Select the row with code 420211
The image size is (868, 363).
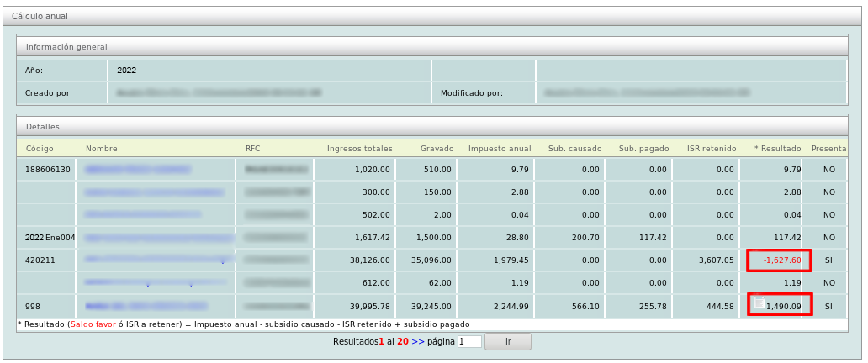tap(40, 260)
